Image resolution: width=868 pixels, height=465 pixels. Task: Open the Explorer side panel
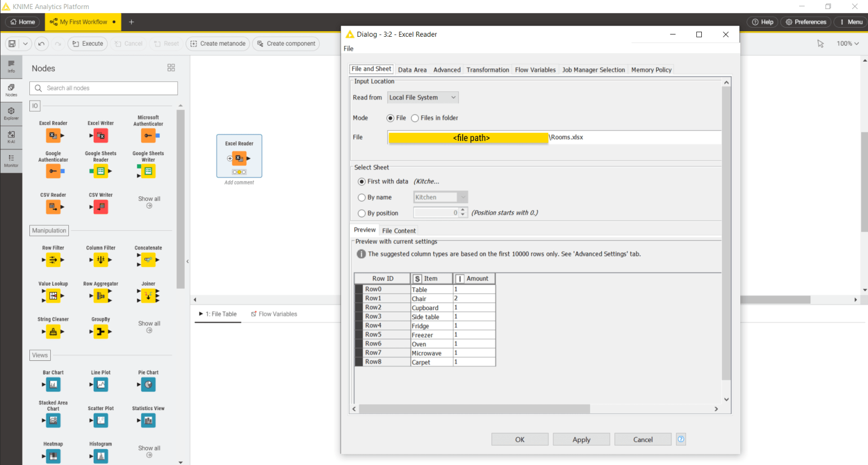(x=11, y=114)
